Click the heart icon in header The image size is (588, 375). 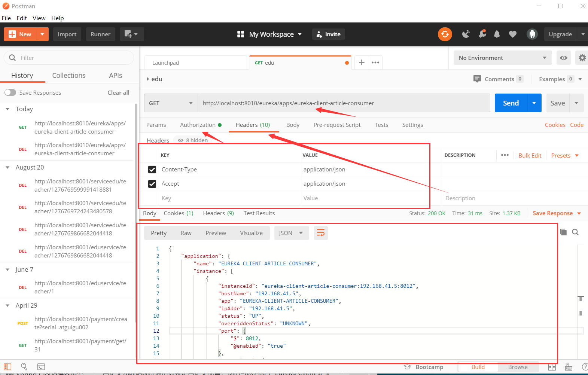(x=513, y=34)
